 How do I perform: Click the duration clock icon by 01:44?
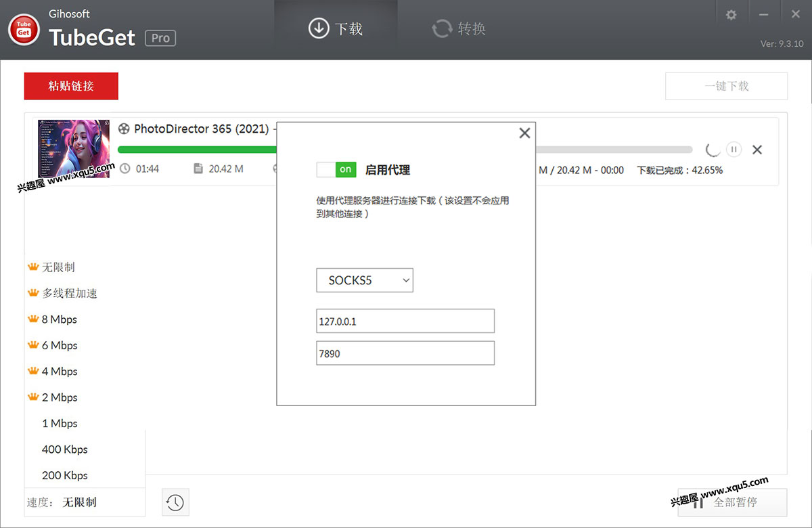tap(125, 169)
